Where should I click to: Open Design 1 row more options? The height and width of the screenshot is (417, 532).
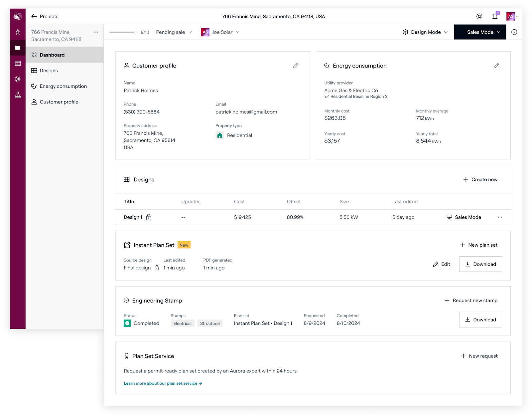pyautogui.click(x=500, y=217)
